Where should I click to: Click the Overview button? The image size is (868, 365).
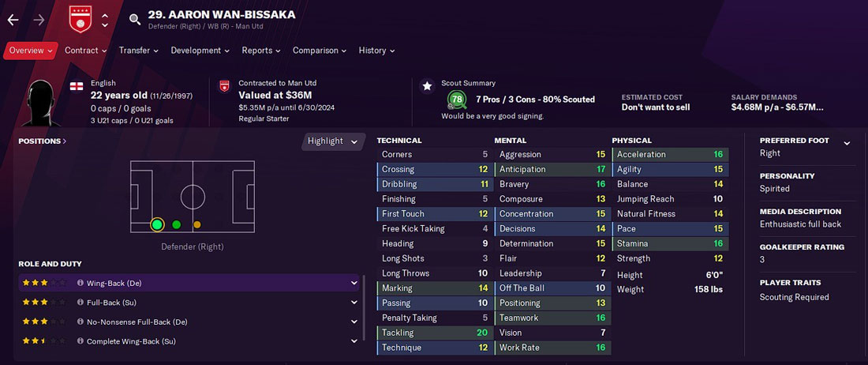click(31, 51)
